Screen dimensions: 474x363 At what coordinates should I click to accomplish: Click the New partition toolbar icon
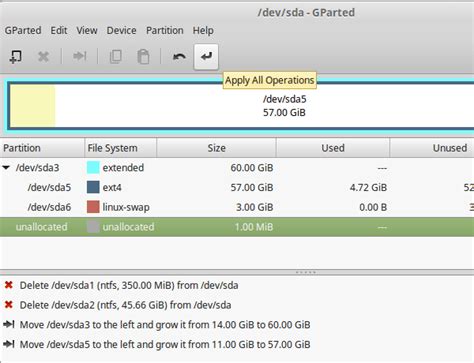(16, 57)
